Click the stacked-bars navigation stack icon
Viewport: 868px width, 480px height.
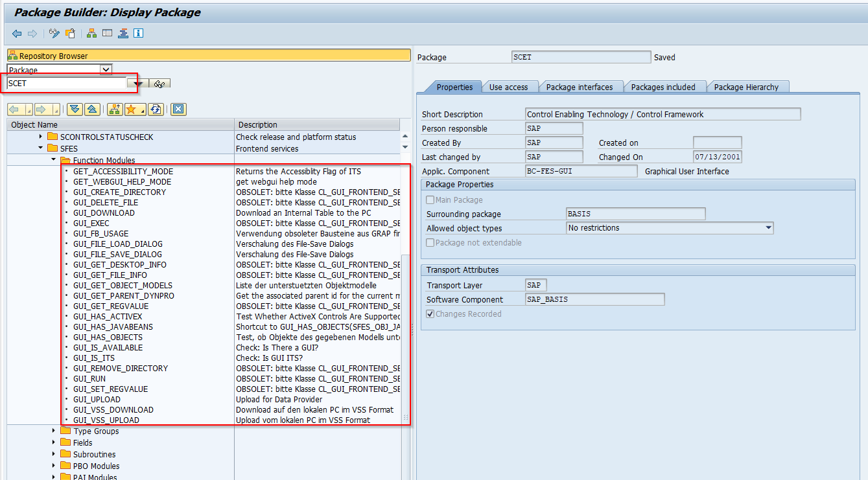[123, 34]
